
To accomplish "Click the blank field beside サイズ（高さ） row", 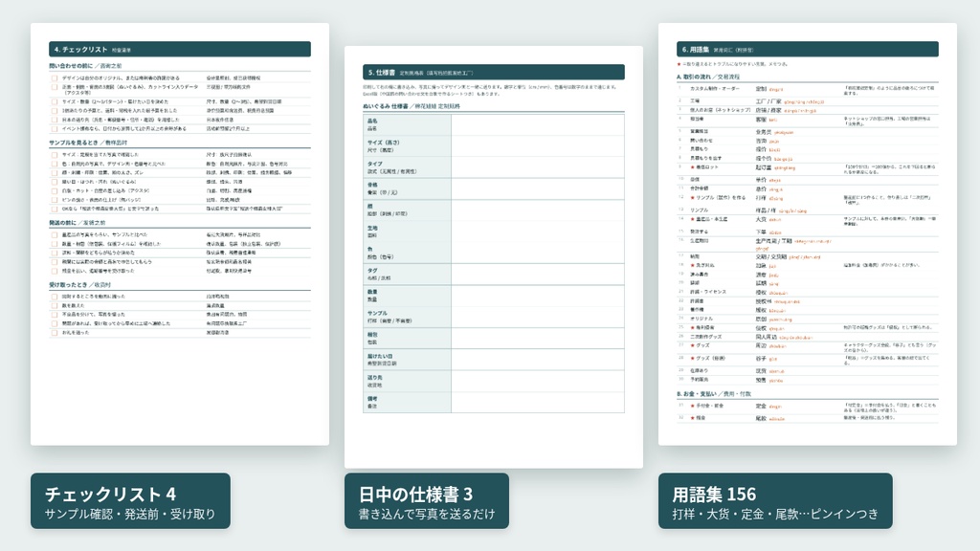I will [x=538, y=146].
